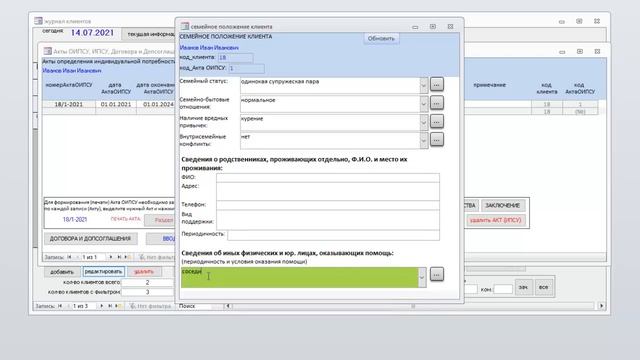Go to first record in the '1 из 1' navigator

[x=69, y=257]
